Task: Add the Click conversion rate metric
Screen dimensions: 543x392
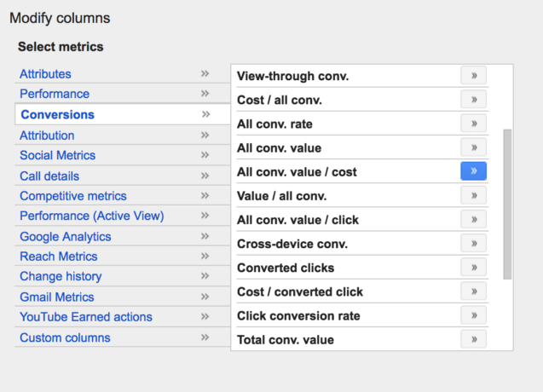Action: click(473, 315)
